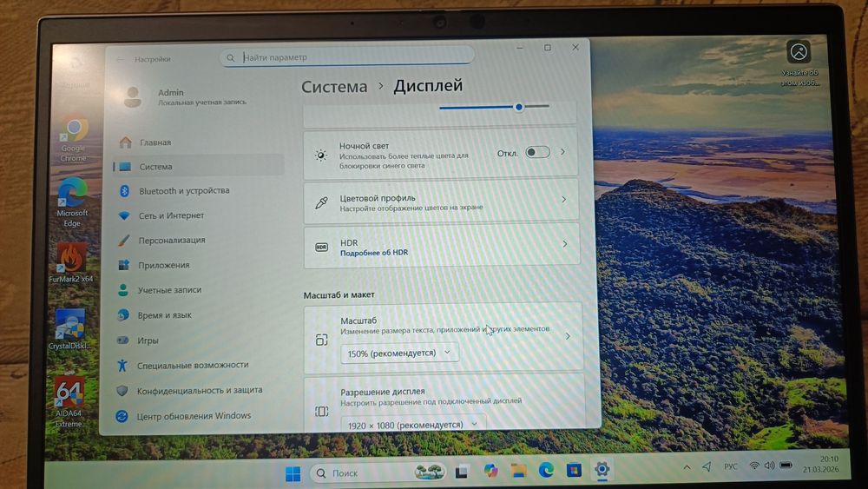
Task: Open File Explorer from taskbar
Action: coord(519,471)
